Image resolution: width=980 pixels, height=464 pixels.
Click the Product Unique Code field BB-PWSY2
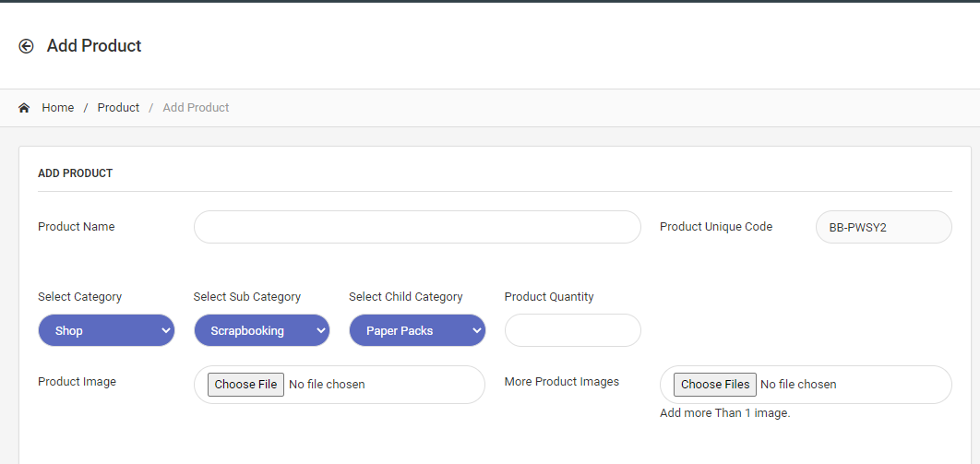[x=883, y=227]
